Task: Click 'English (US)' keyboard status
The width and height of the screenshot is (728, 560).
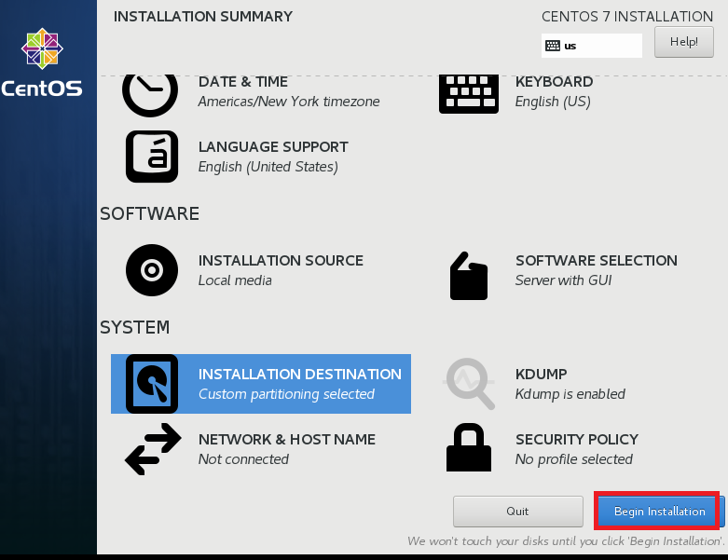Action: click(553, 102)
